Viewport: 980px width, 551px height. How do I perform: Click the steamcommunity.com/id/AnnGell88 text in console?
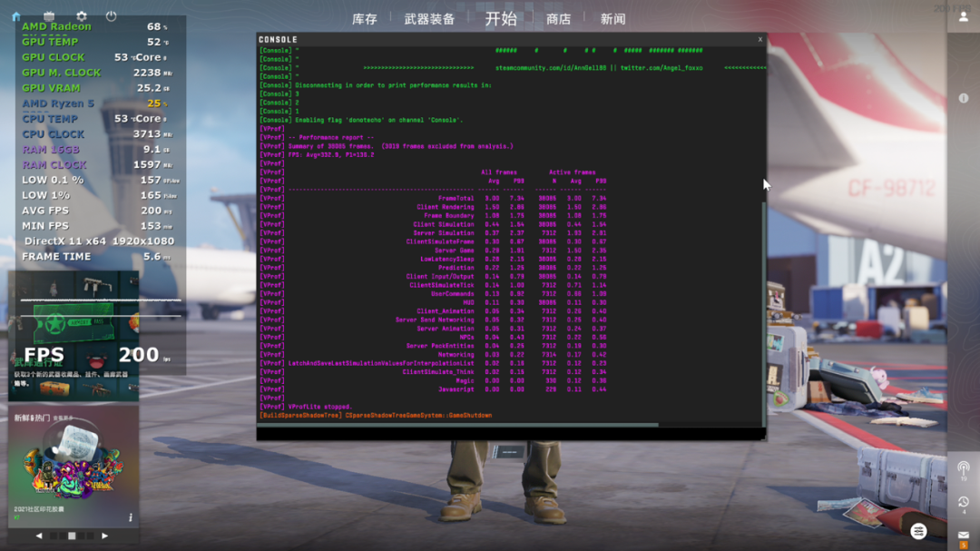[x=551, y=67]
